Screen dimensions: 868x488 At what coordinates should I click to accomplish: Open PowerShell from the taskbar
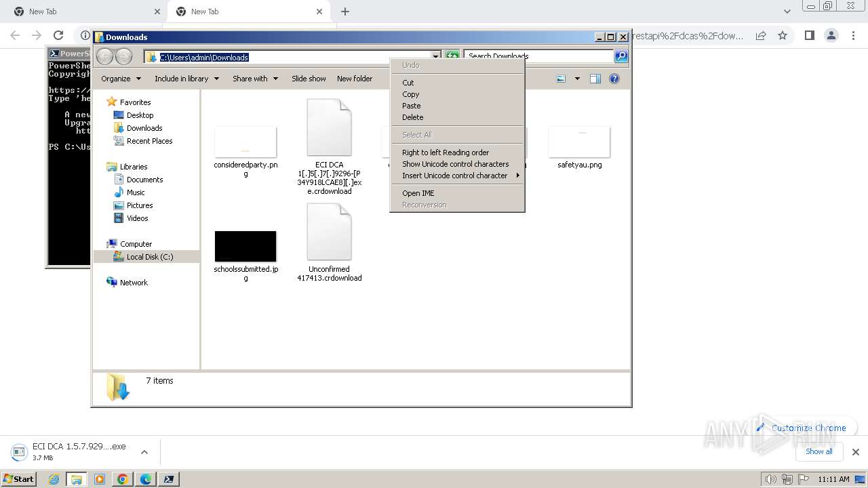point(169,479)
